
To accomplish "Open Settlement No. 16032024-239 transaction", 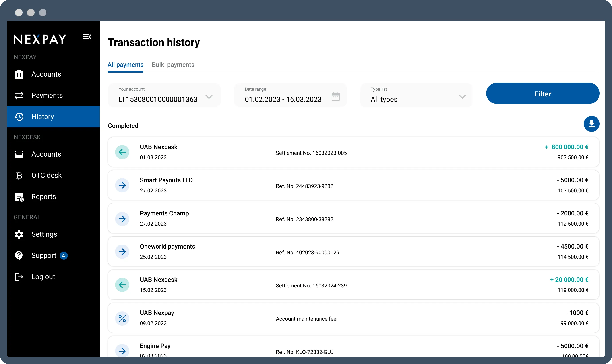I will 353,285.
